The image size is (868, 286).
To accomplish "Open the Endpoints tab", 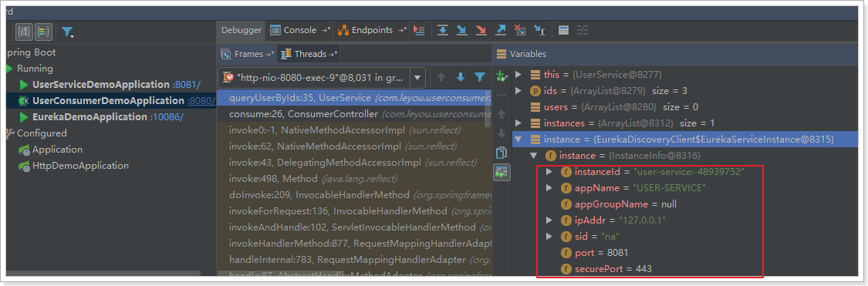I will point(371,30).
